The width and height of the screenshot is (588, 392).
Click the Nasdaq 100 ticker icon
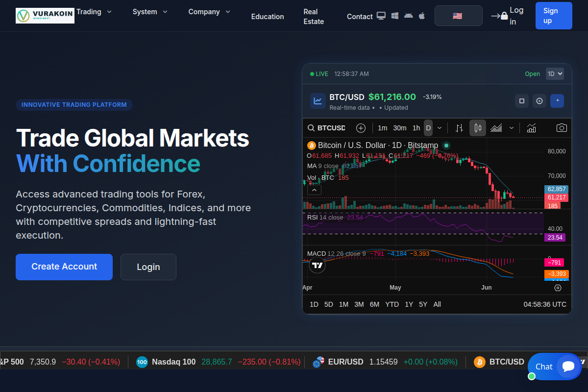coord(142,362)
